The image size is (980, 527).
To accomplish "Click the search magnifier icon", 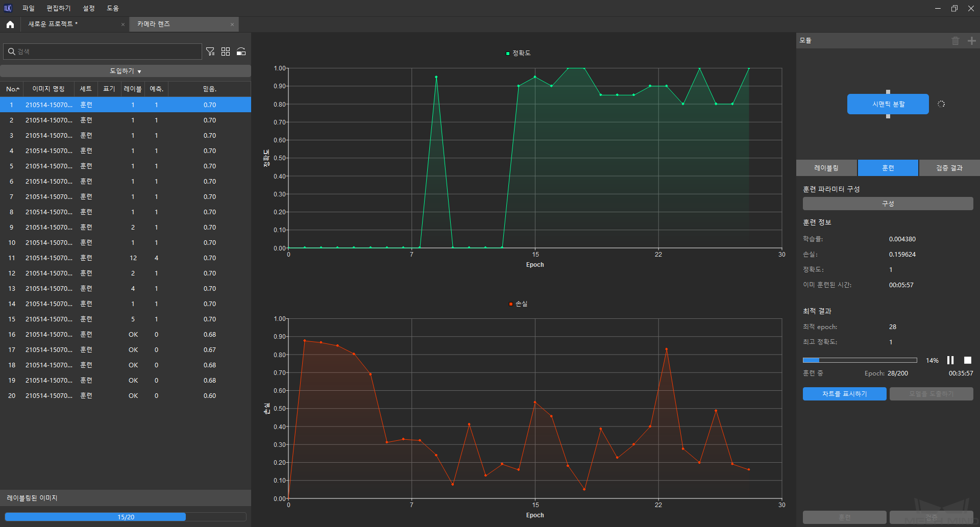I will (11, 52).
